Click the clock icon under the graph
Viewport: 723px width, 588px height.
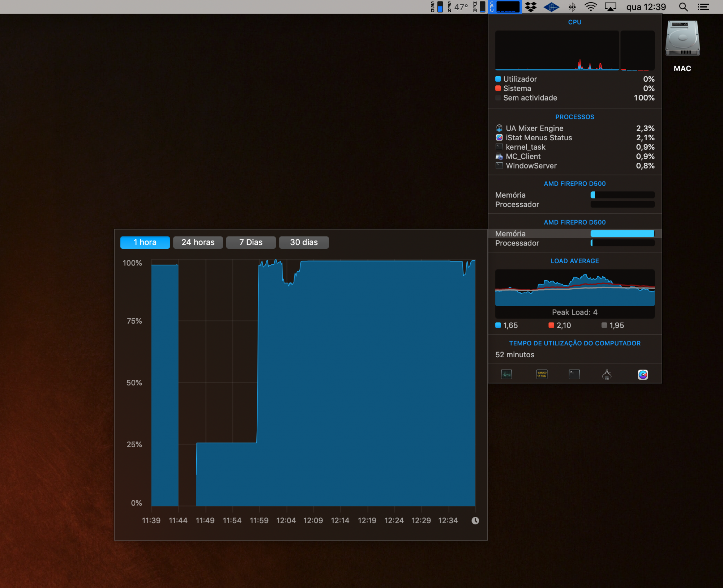pyautogui.click(x=475, y=520)
